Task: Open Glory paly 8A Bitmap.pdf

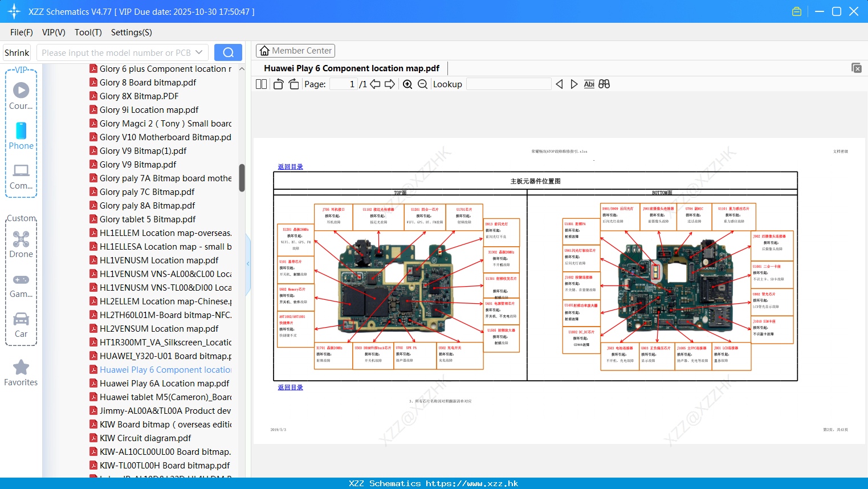Action: (x=147, y=206)
